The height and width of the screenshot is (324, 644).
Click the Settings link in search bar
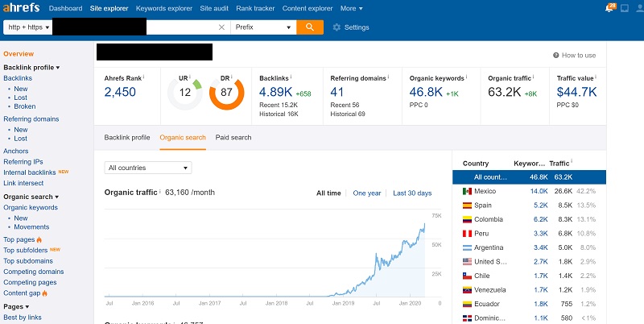click(357, 27)
